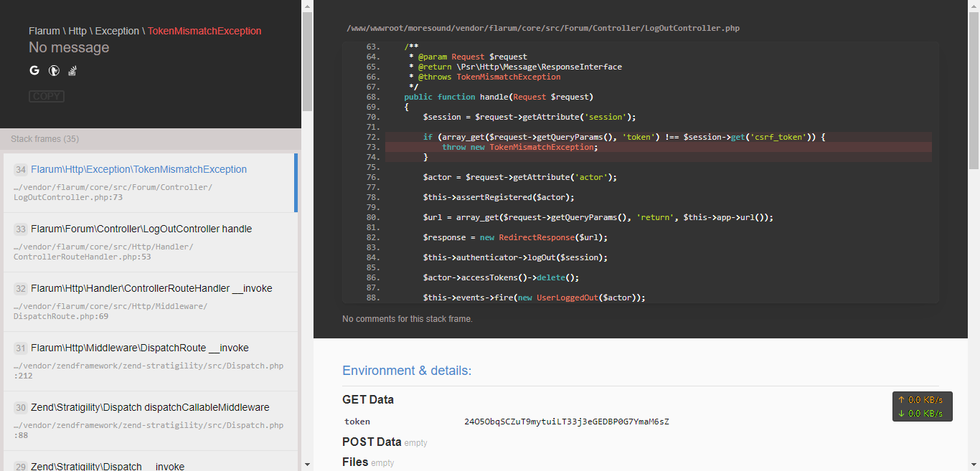Click code line 72 if statement
Screen dimensions: 980x471
659,137
